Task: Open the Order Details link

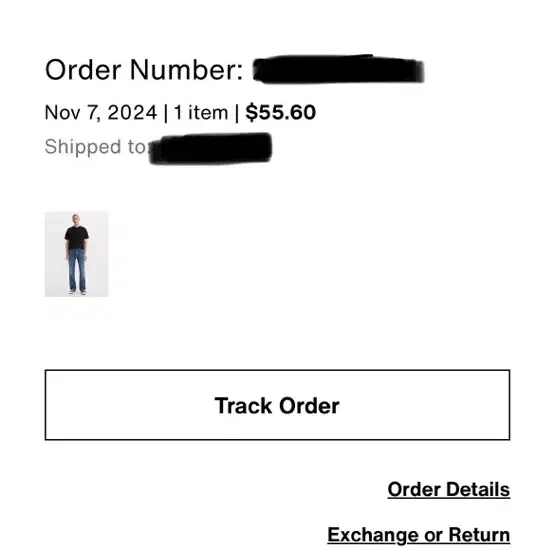Action: pos(448,490)
